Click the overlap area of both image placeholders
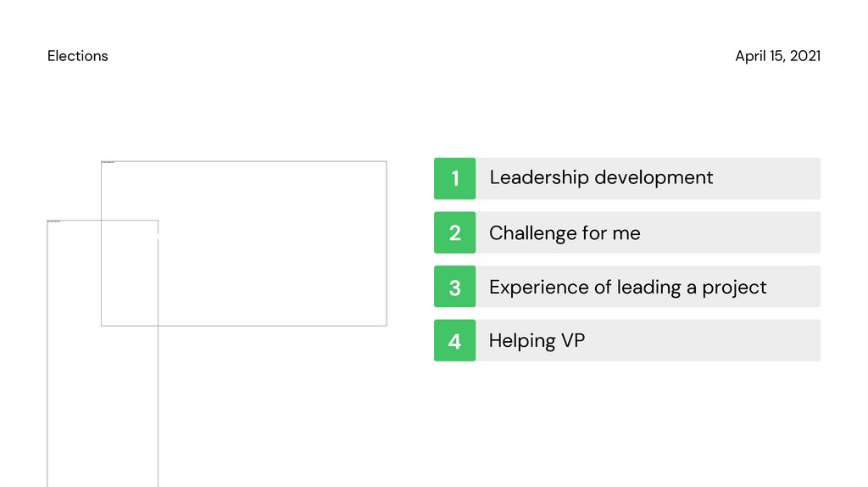 tap(130, 271)
